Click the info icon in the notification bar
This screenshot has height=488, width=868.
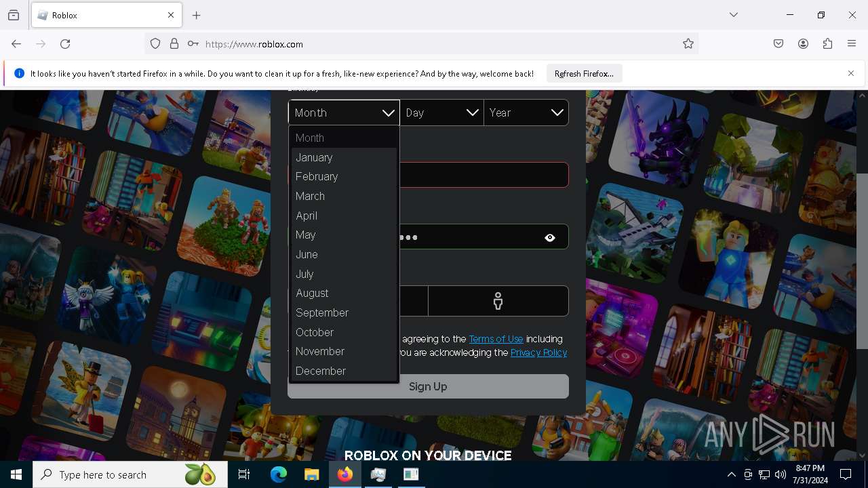click(20, 73)
